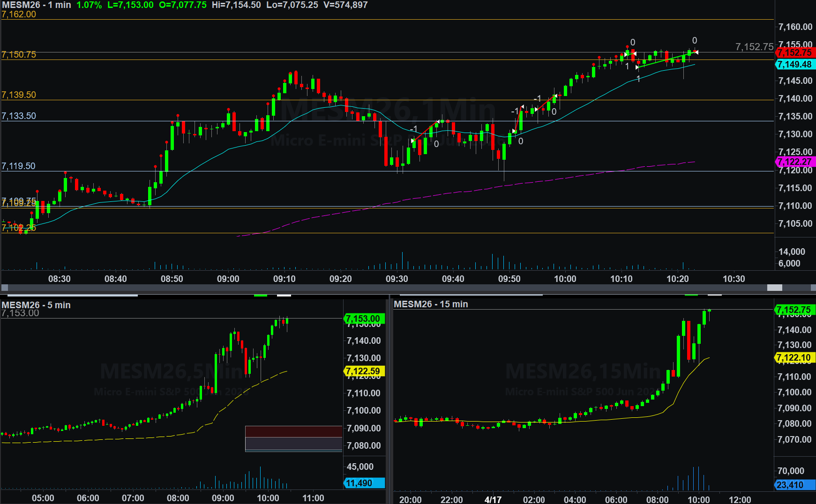Click the white exit arrow on the latest candle
816x504 pixels.
pyautogui.click(x=696, y=52)
